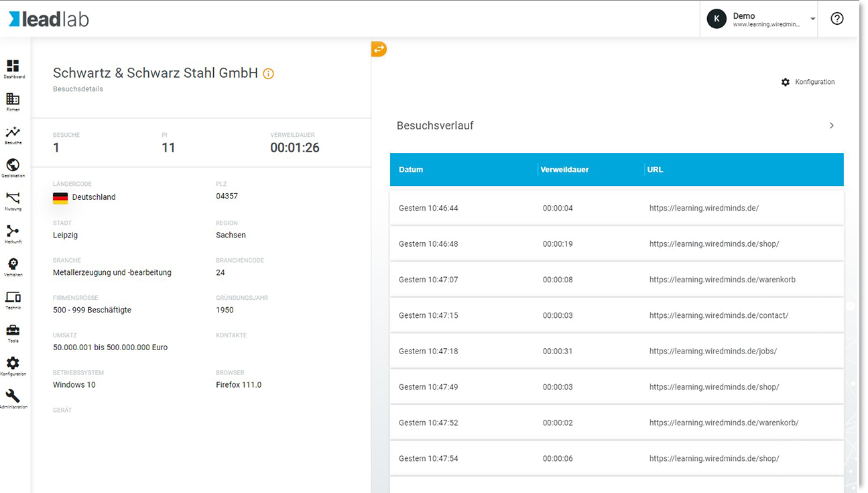
Task: Click the Besuchsdetails subtitle
Action: point(78,89)
